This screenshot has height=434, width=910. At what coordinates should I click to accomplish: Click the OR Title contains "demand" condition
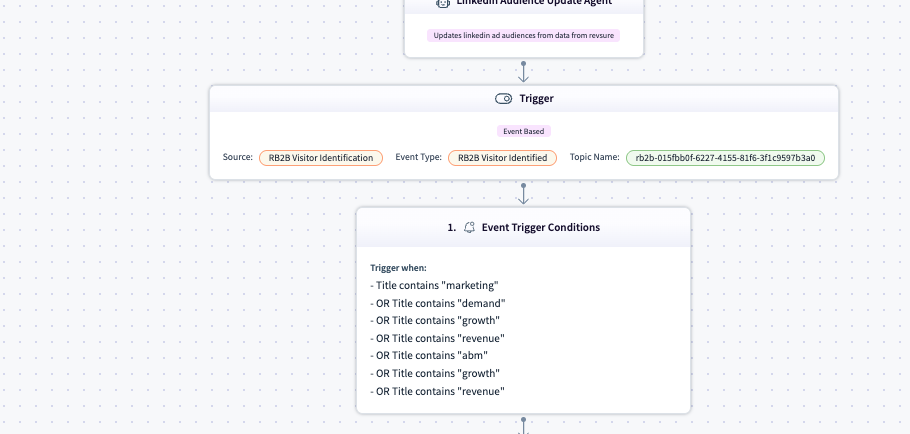pyautogui.click(x=438, y=303)
